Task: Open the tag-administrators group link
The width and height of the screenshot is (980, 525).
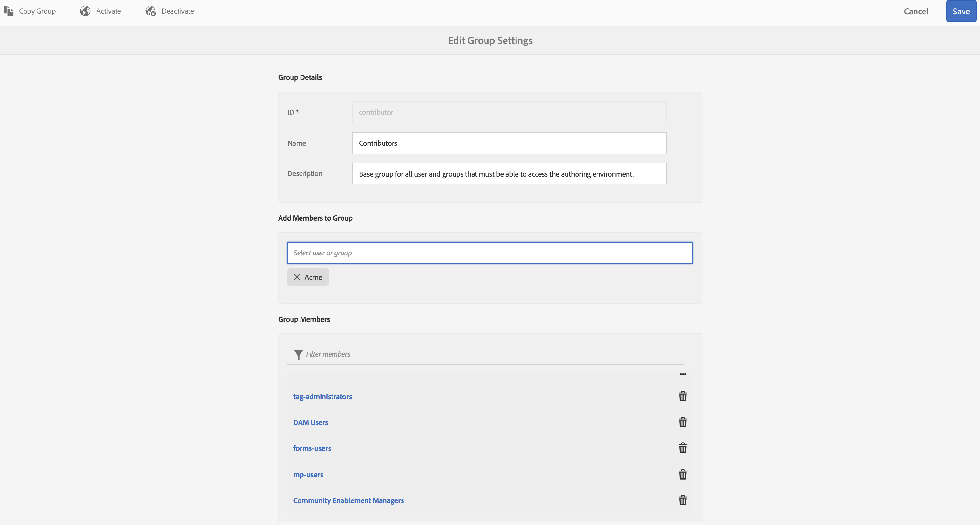Action: [322, 397]
